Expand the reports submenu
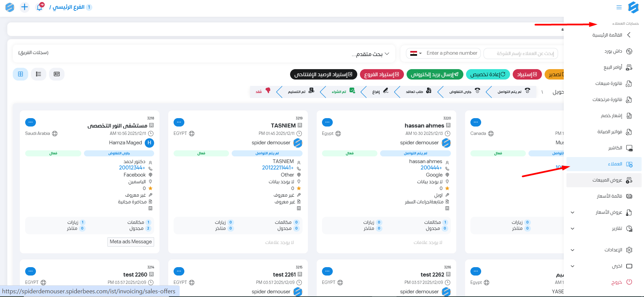Viewport: 644px width, 297px height. coord(572,229)
